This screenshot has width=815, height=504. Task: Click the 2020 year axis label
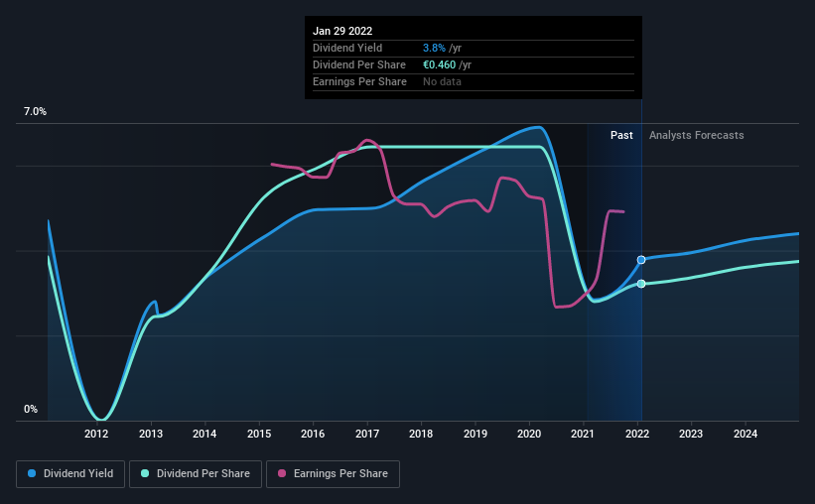point(529,434)
